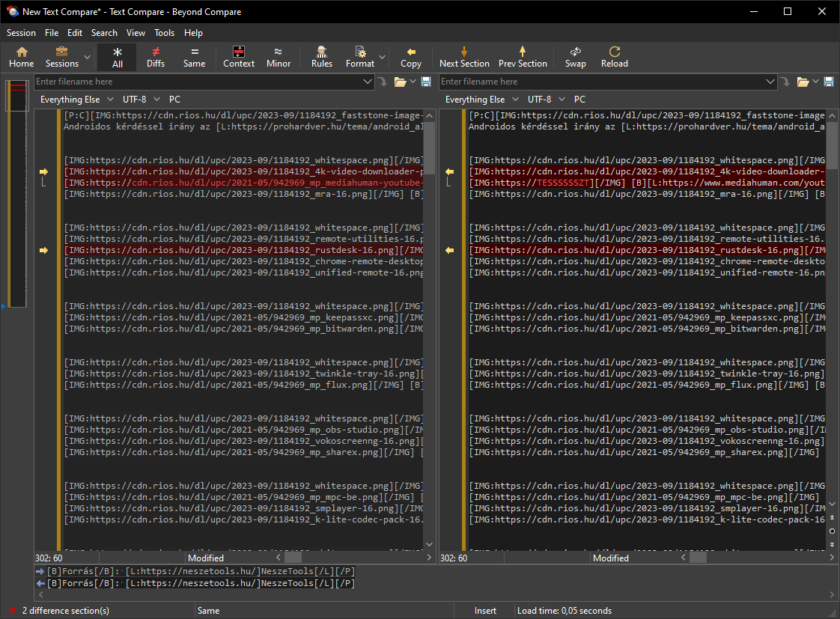Screen dimensions: 840x619
Task: Click the right pane circle navigation button
Action: click(832, 531)
